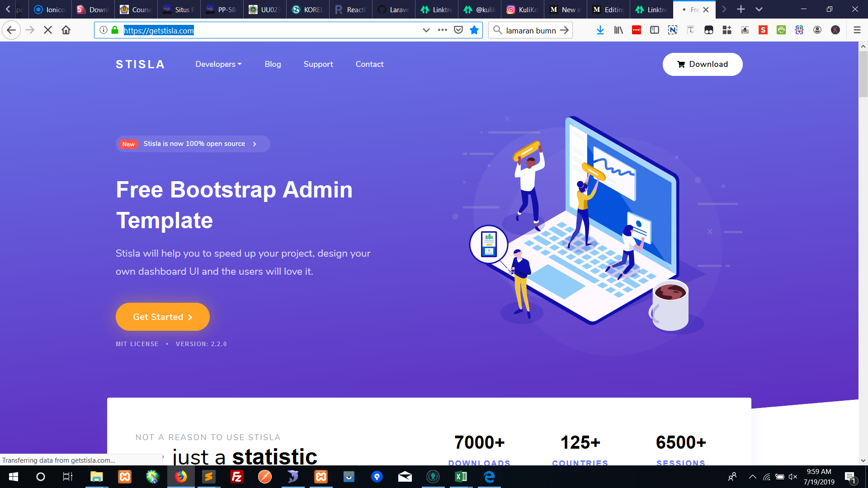Open the green printer extension icon

tap(782, 30)
